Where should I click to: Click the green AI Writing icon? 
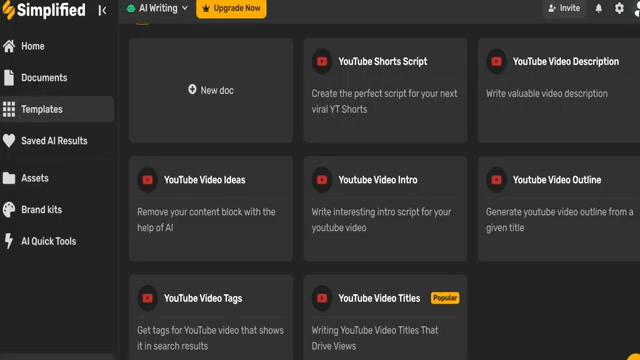tap(131, 9)
